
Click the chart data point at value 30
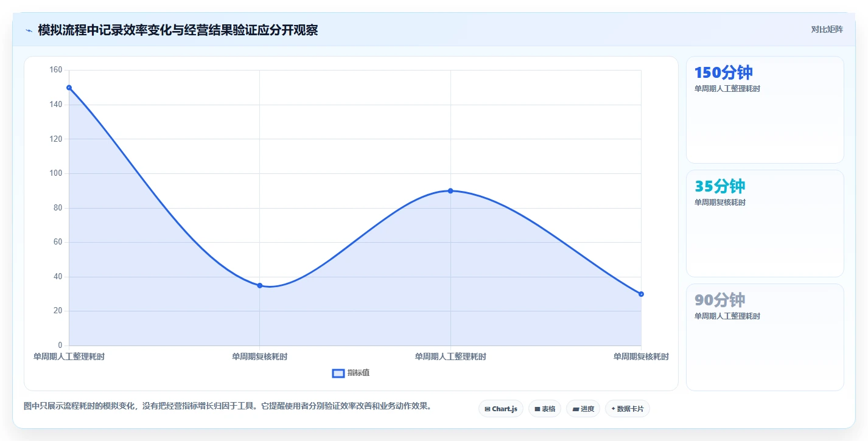(641, 294)
